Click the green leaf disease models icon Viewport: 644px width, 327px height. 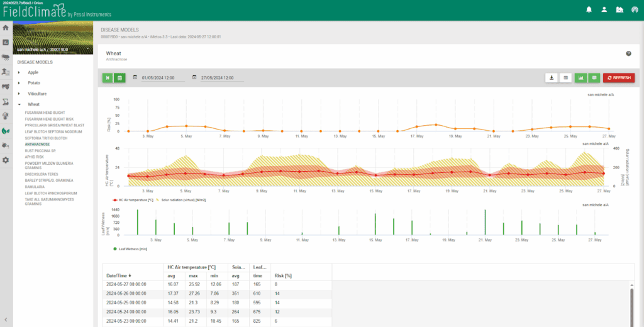(x=6, y=131)
